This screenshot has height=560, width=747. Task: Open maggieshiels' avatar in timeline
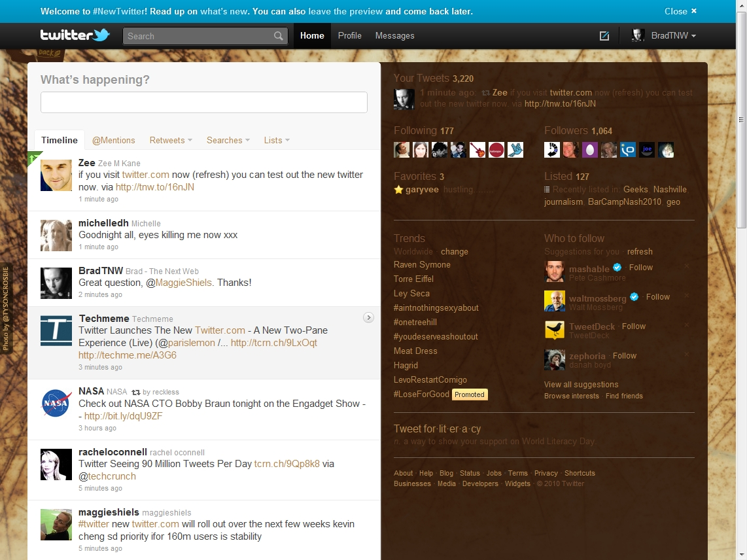[56, 525]
